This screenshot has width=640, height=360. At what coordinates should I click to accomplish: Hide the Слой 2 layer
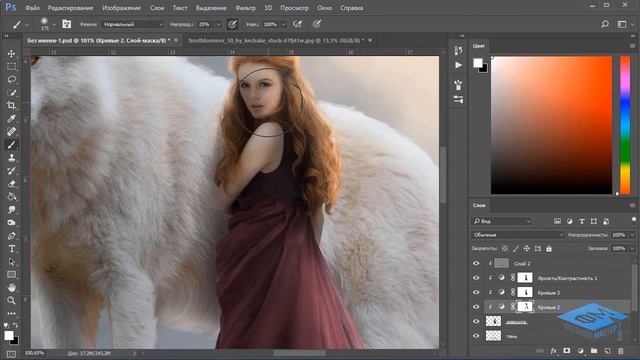[476, 264]
